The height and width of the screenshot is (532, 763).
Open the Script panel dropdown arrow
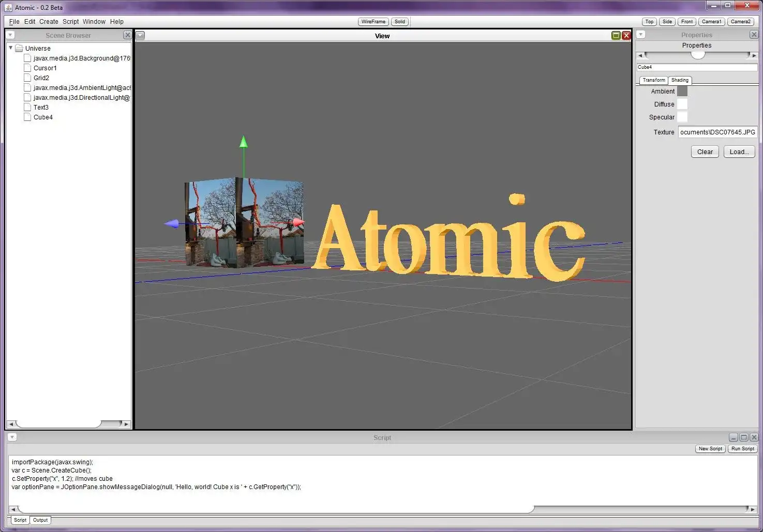12,437
